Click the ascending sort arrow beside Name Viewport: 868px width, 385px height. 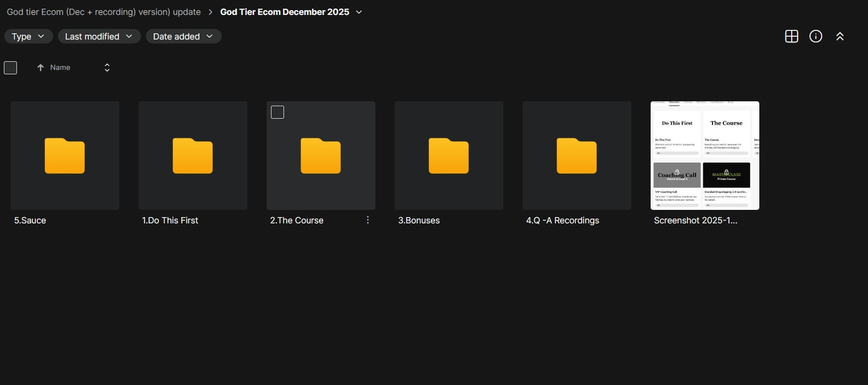tap(41, 68)
